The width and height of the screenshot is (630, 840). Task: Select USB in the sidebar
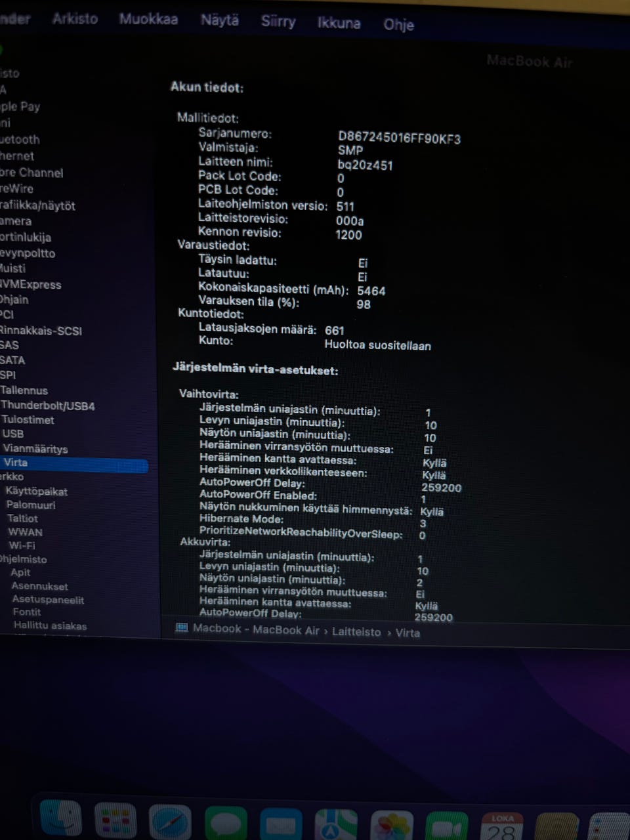pyautogui.click(x=13, y=434)
